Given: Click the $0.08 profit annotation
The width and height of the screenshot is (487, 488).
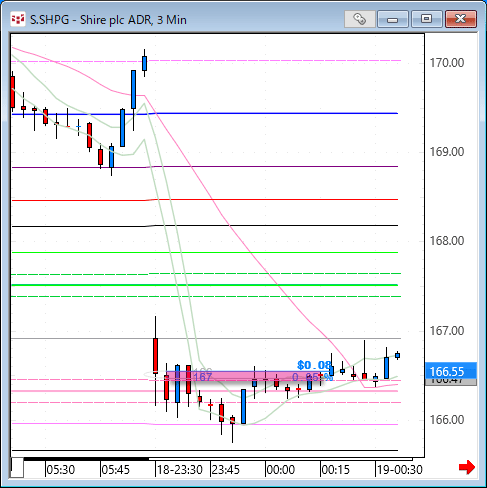Looking at the screenshot, I should tap(314, 365).
